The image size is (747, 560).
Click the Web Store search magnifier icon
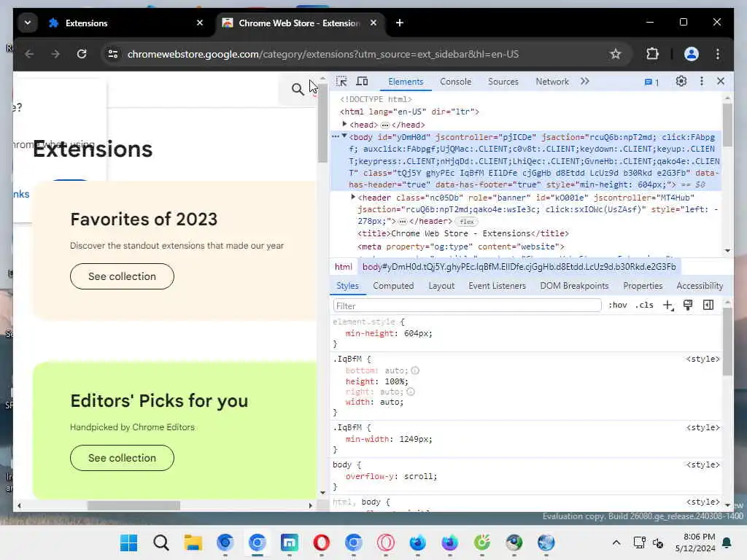[x=298, y=89]
